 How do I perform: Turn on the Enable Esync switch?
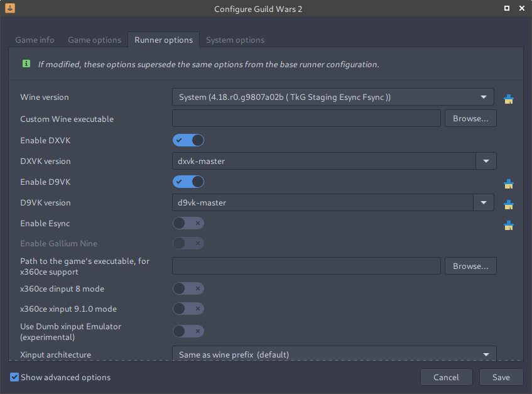[188, 223]
